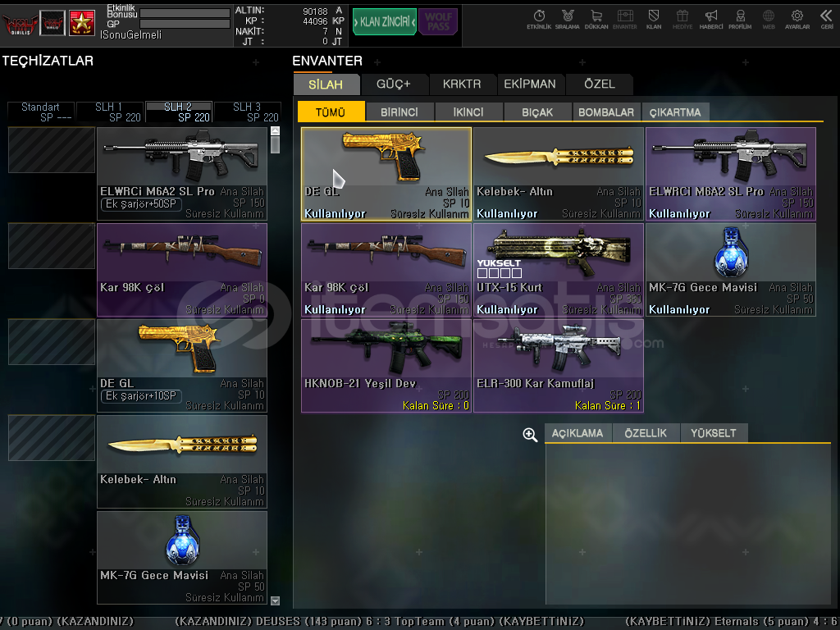
Task: Click empty attachment slot beside ELWRCi M6A2
Action: [52, 150]
